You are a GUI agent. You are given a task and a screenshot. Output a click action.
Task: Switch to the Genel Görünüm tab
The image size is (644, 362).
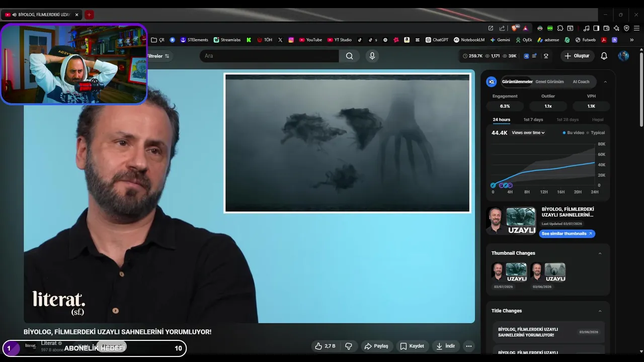(x=549, y=81)
